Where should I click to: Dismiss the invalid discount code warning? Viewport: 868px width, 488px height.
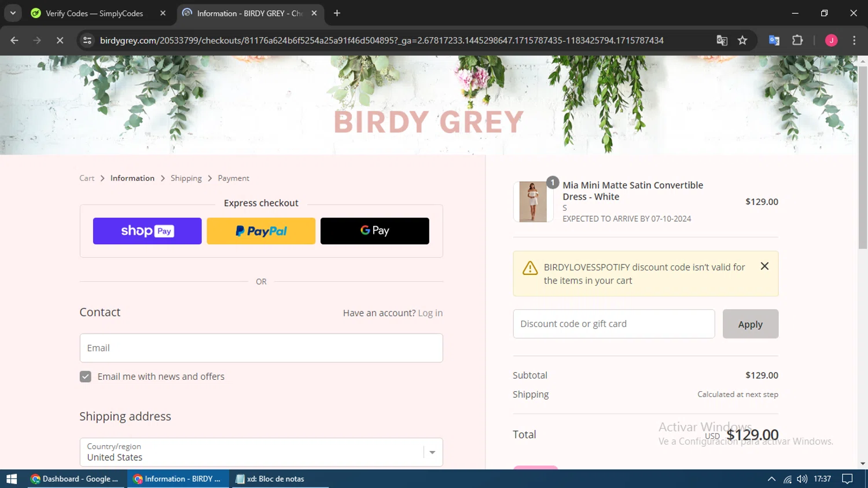click(x=764, y=266)
